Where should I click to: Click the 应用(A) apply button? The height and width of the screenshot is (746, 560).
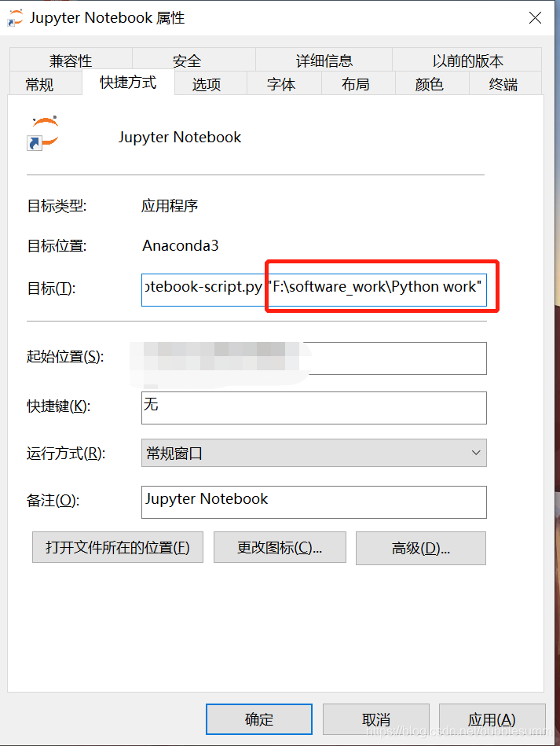[492, 719]
